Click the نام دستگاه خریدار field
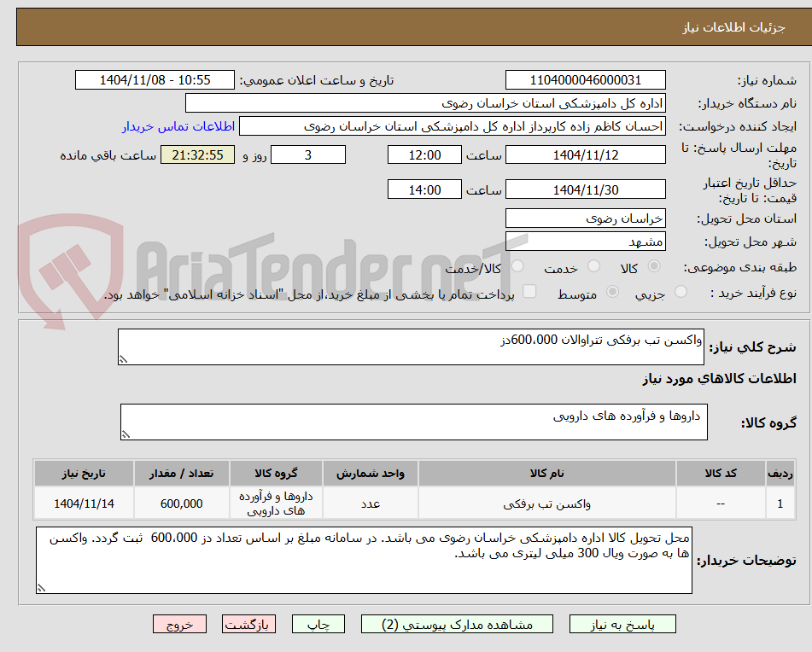This screenshot has height=652, width=812. (425, 103)
